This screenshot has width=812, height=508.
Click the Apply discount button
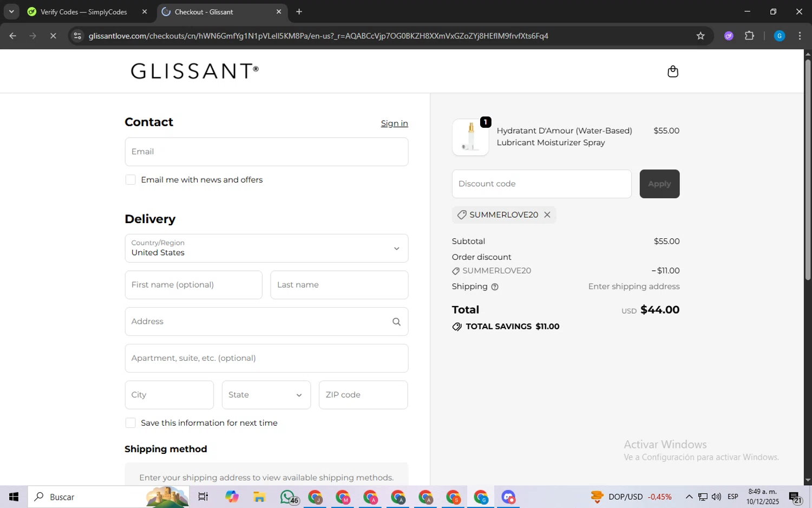pos(659,184)
